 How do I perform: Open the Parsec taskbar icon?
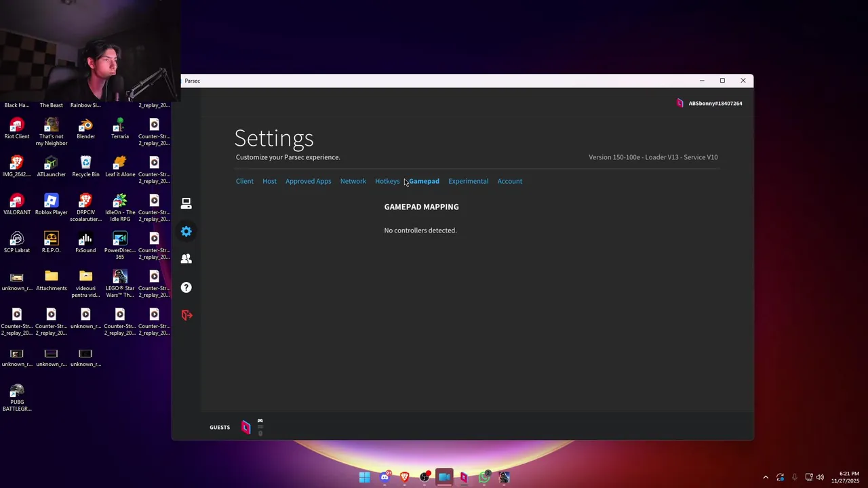(464, 477)
